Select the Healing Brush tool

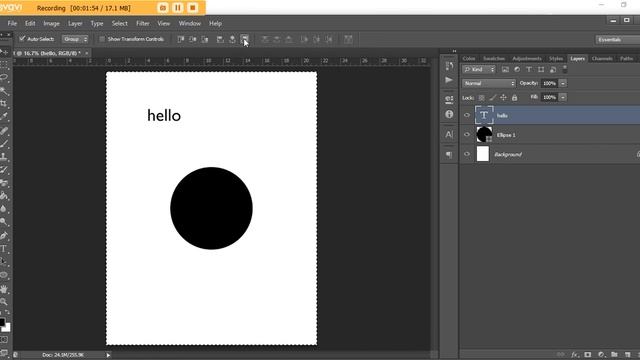(x=4, y=131)
